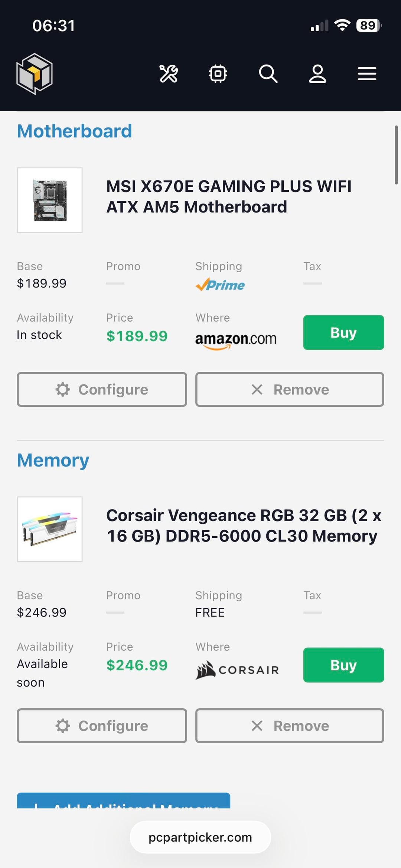Image resolution: width=401 pixels, height=868 pixels.
Task: Tap the PCPartPicker cube logo
Action: tap(35, 74)
